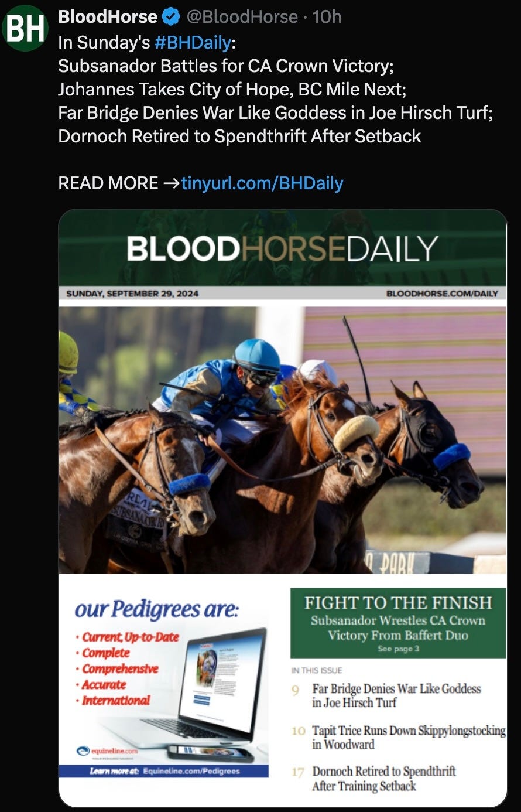Open the Tapit Trice Runs Down Skippylongstocking headline
The image size is (521, 812).
coord(409,737)
